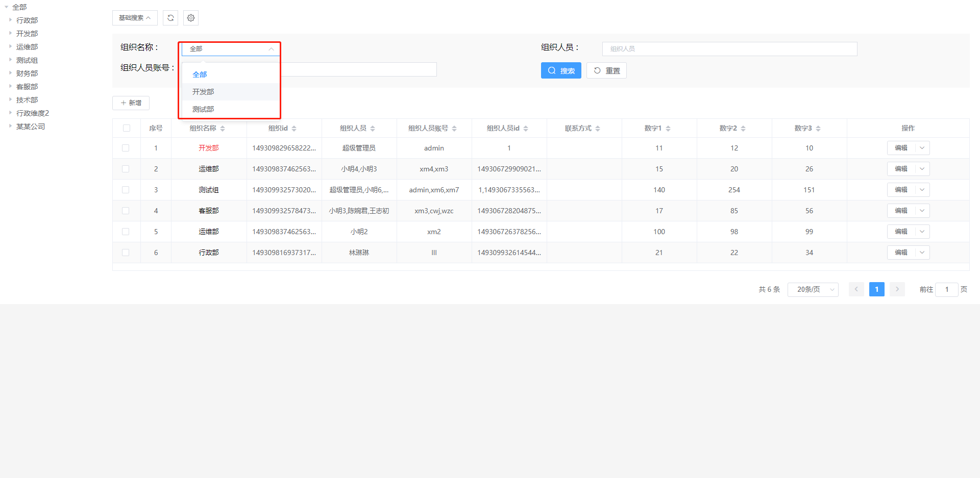Viewport: 980px width, 478px height.
Task: Check the row 6 行政部 checkbox
Action: pyautogui.click(x=126, y=253)
